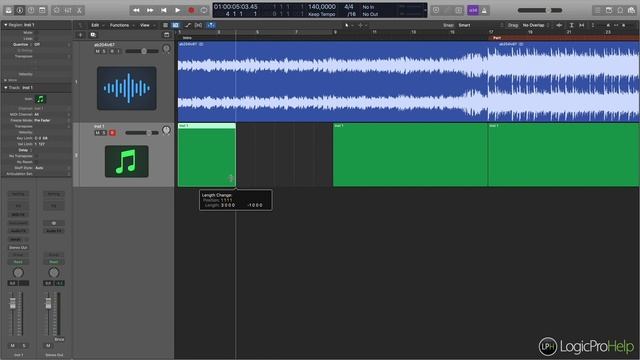Expand the More section in Region inspector
Image resolution: width=640 pixels, height=360 pixels.
[x=5, y=80]
